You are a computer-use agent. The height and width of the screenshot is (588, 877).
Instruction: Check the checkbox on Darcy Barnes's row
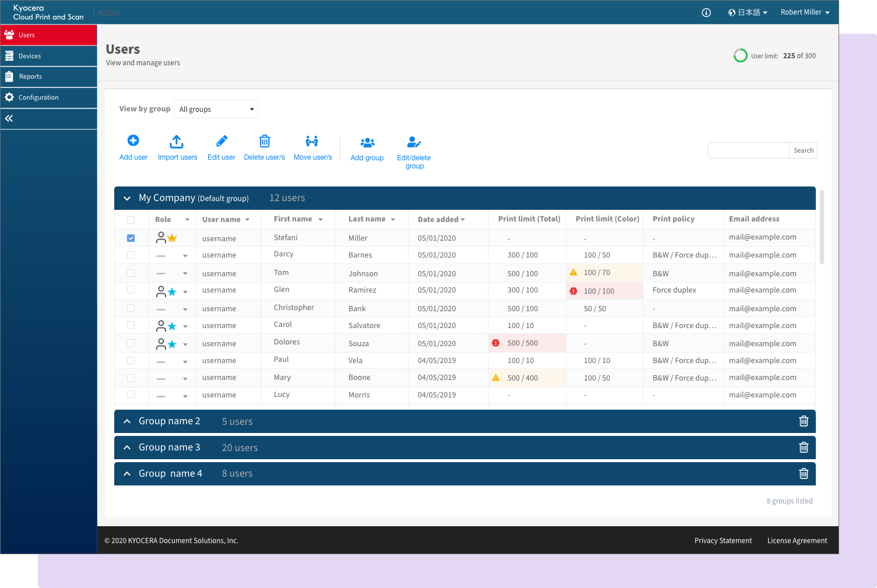(x=131, y=255)
